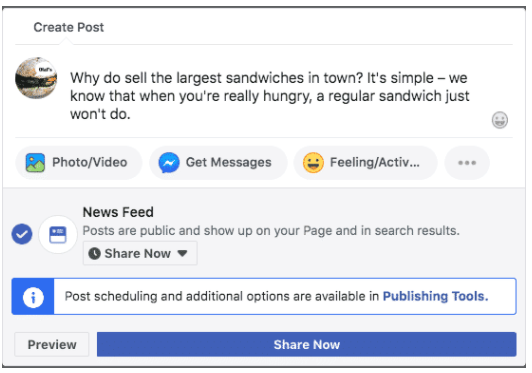Click the Messenger icon beside Get Messages
The width and height of the screenshot is (532, 373).
pyautogui.click(x=169, y=163)
